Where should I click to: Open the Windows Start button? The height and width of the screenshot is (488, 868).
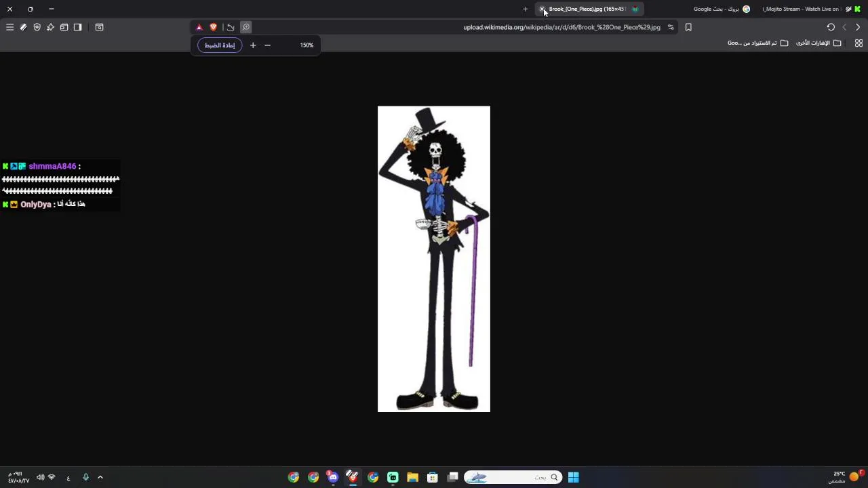coord(573,477)
